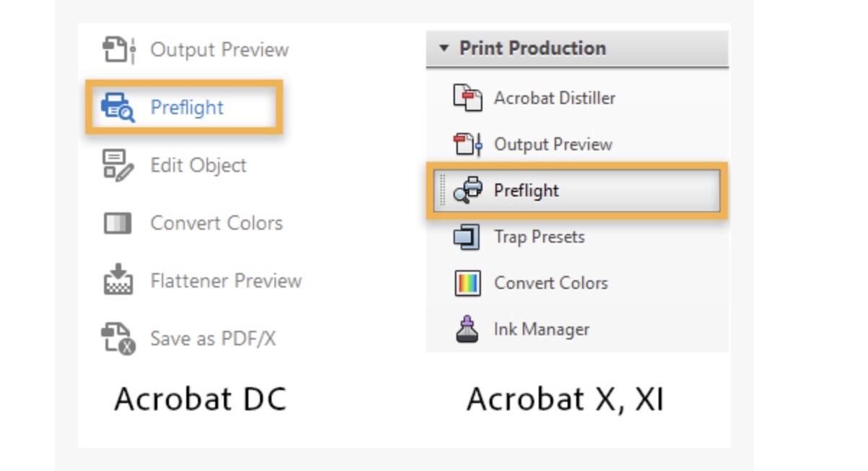Click the Acrobat X, XI caption text

(567, 398)
